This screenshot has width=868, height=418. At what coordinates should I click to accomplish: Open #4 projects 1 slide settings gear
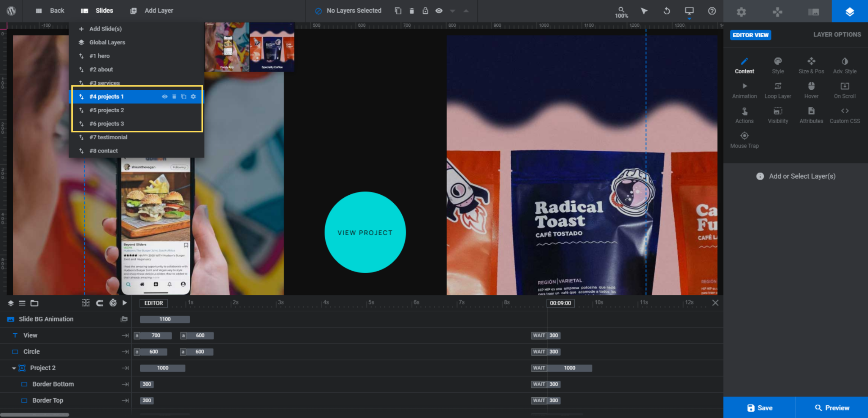[x=193, y=97]
